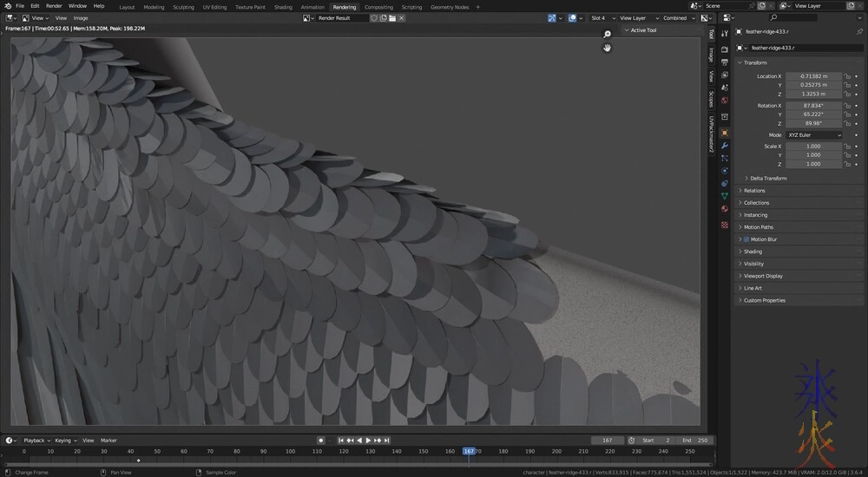Click the current frame field showing 167
868x477 pixels.
(607, 441)
